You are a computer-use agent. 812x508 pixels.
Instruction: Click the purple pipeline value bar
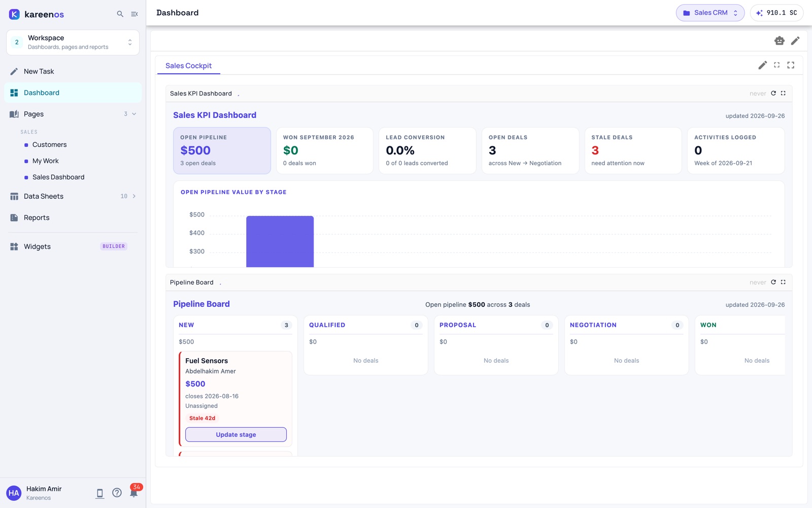tap(280, 242)
